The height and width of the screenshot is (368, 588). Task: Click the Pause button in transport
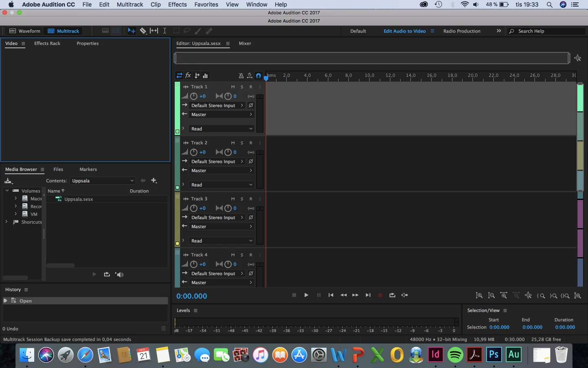319,295
